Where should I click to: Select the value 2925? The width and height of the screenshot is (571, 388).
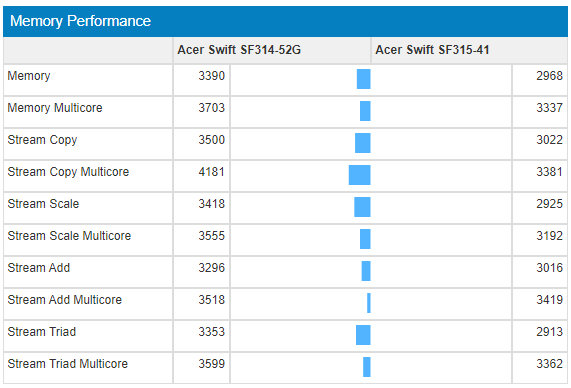pos(550,204)
